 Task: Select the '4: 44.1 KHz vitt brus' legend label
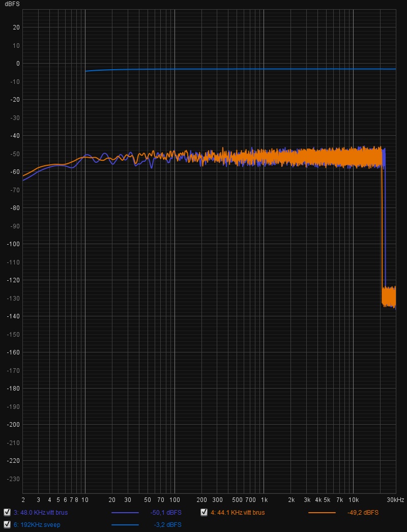238,513
